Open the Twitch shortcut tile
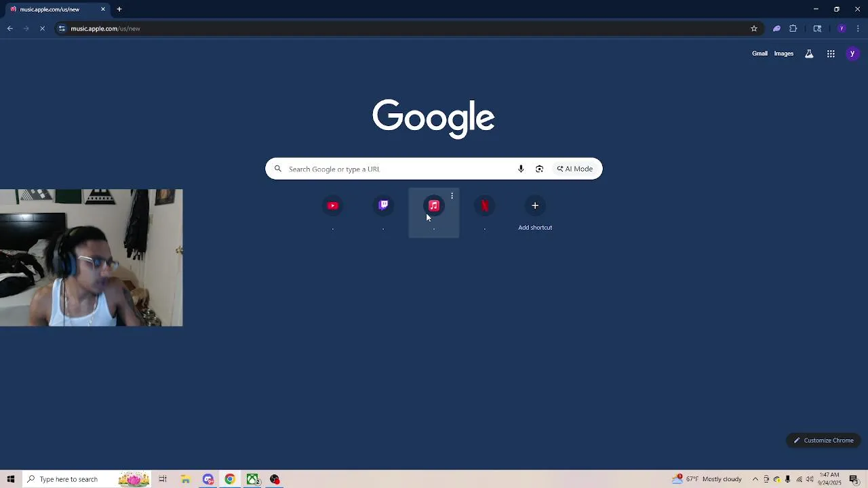 pos(383,205)
